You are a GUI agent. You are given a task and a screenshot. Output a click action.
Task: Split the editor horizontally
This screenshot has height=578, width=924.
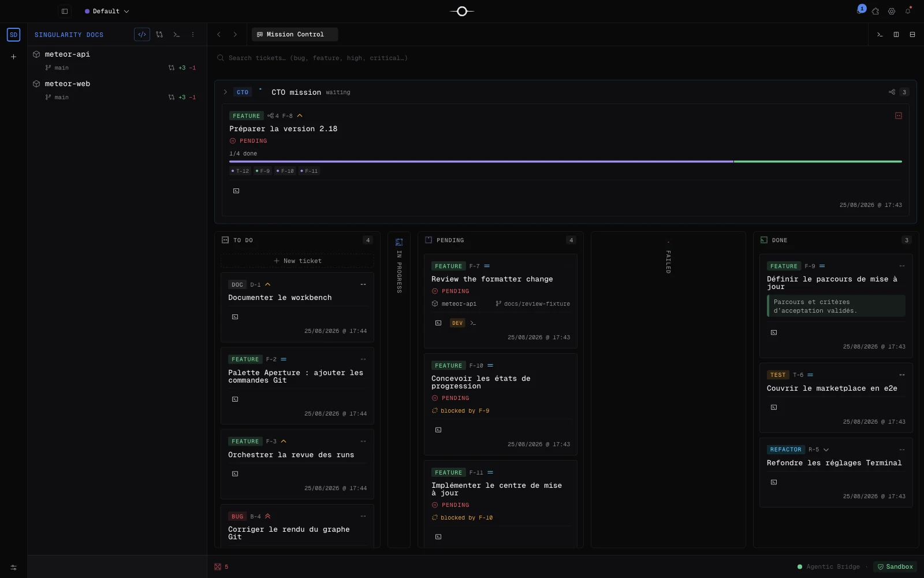coord(912,35)
